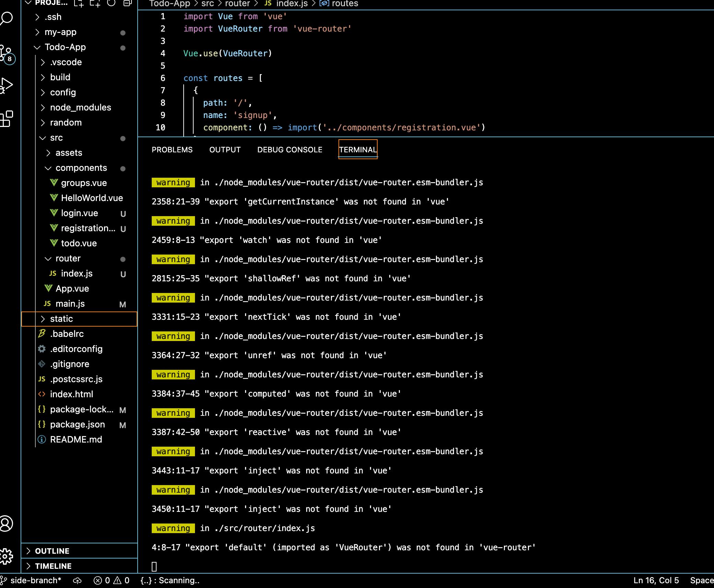Viewport: 714px width, 588px height.
Task: Click the braces icon beside package.json
Action: pyautogui.click(x=42, y=424)
